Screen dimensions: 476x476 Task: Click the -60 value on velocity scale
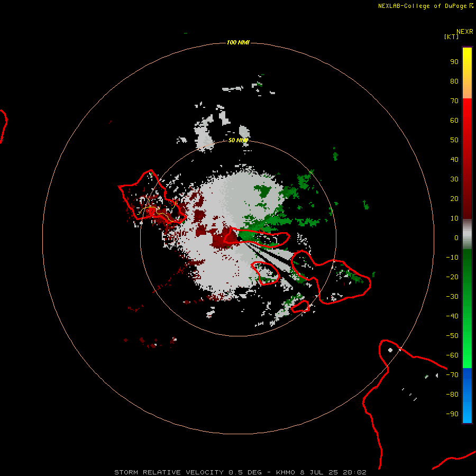[452, 355]
